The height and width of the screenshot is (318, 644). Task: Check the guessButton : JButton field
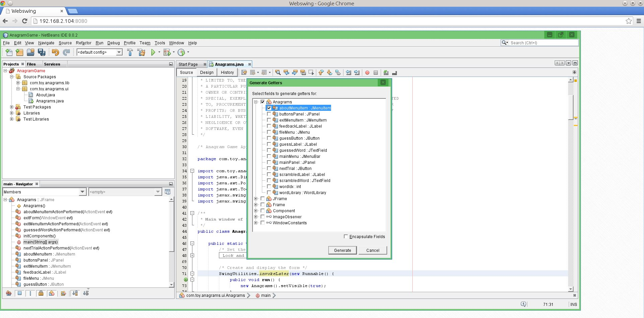tap(269, 138)
